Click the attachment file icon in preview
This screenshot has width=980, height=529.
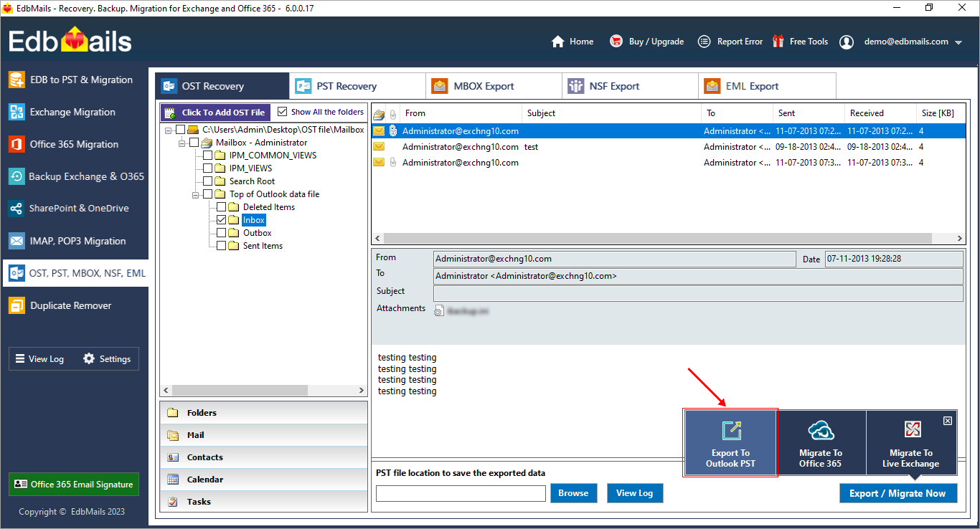[x=439, y=310]
